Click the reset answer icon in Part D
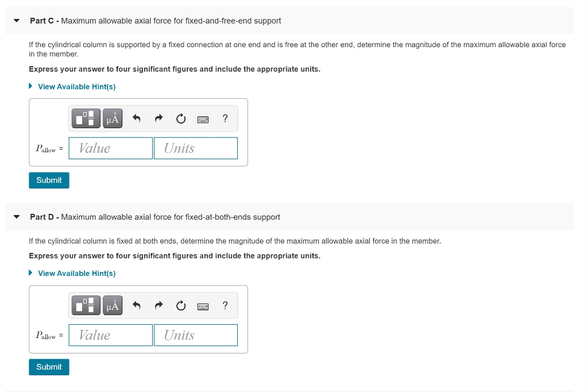Screen dimensions: 588x392 coord(180,305)
